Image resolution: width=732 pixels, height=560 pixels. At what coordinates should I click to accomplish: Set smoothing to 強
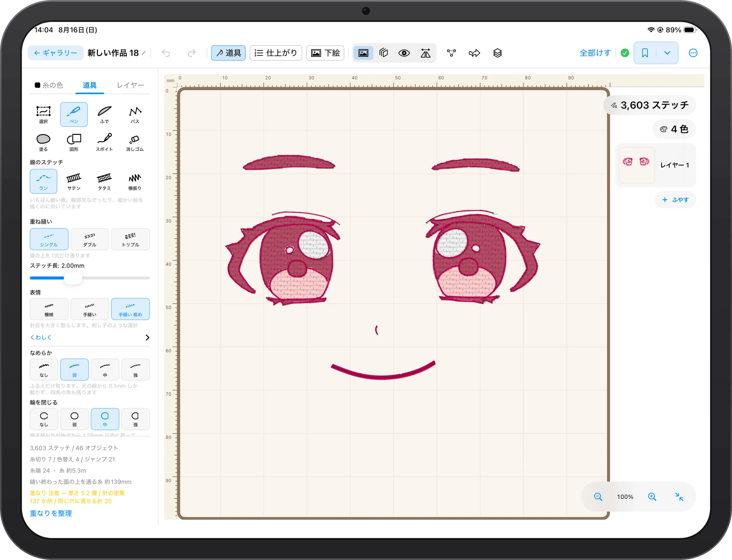(135, 369)
